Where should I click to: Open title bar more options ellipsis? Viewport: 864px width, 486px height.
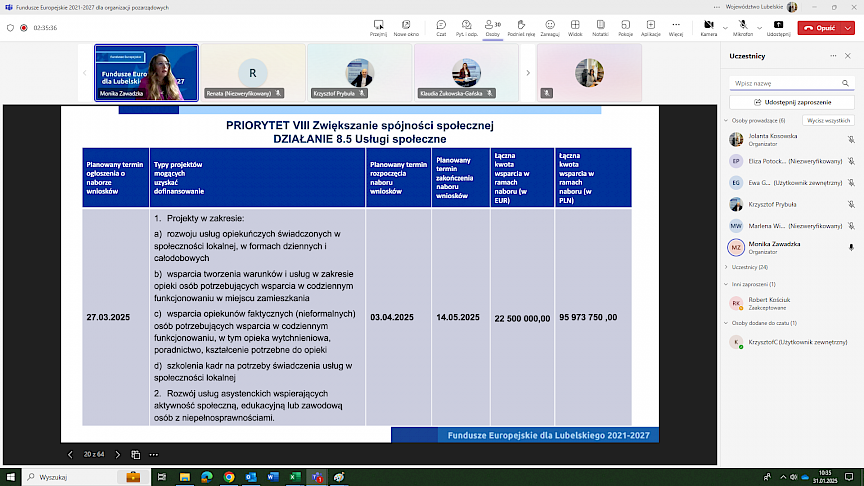pyautogui.click(x=716, y=7)
